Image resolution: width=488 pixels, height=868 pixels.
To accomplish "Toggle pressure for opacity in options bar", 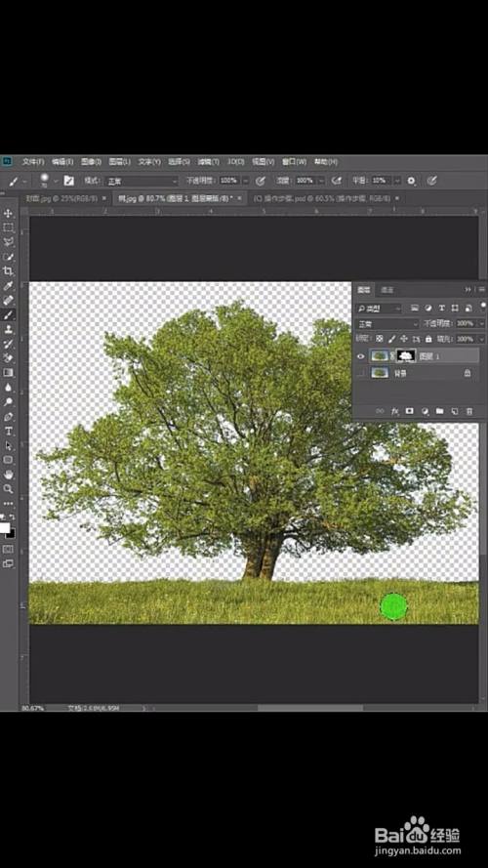I will 261,181.
